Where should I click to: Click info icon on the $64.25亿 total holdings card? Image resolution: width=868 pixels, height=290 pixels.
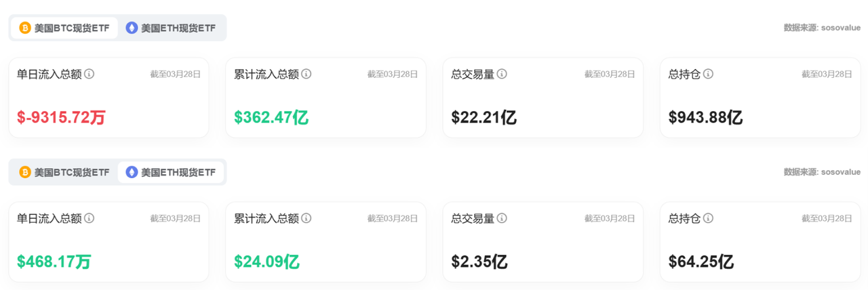pyautogui.click(x=708, y=218)
